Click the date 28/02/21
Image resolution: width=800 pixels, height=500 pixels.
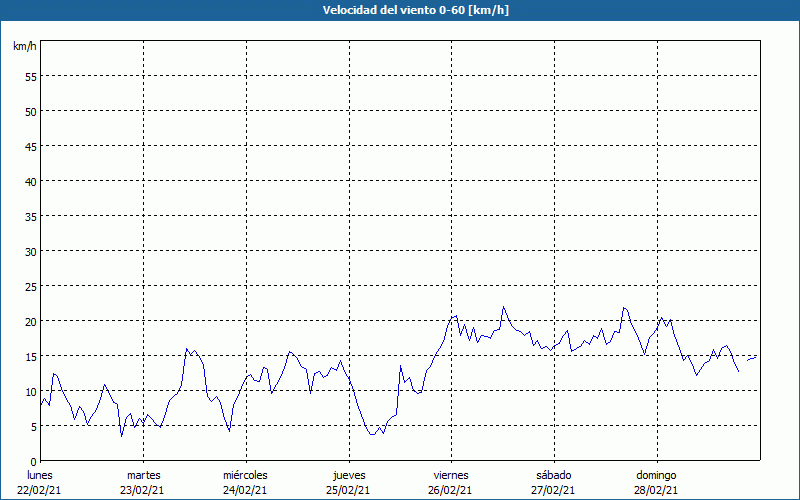pyautogui.click(x=656, y=490)
